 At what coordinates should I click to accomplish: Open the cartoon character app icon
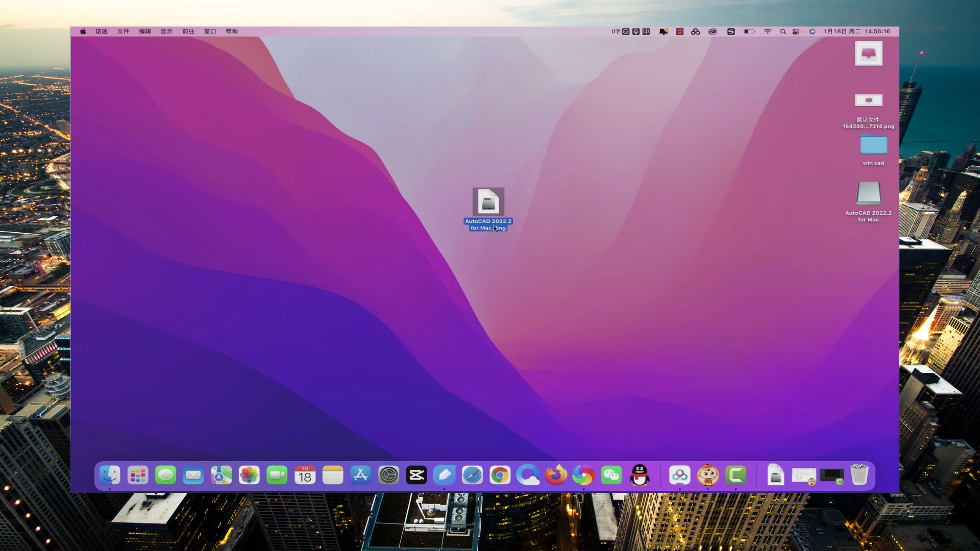[x=708, y=475]
